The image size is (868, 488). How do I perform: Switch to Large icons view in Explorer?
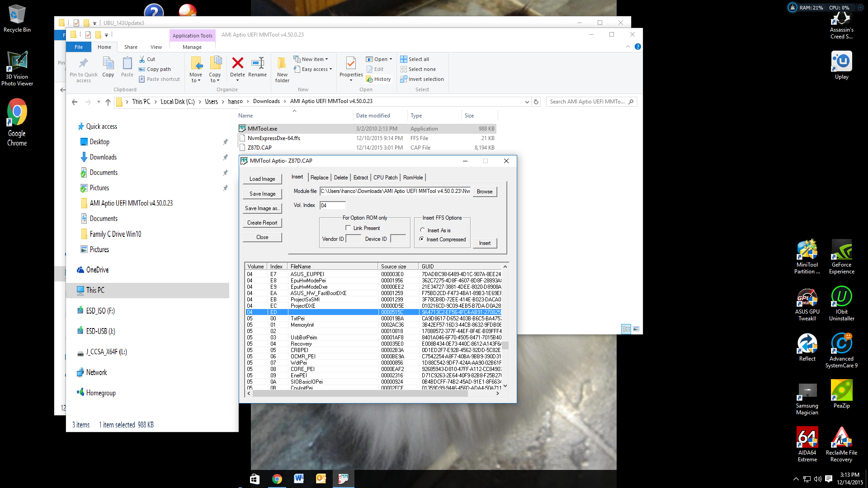tap(636, 329)
